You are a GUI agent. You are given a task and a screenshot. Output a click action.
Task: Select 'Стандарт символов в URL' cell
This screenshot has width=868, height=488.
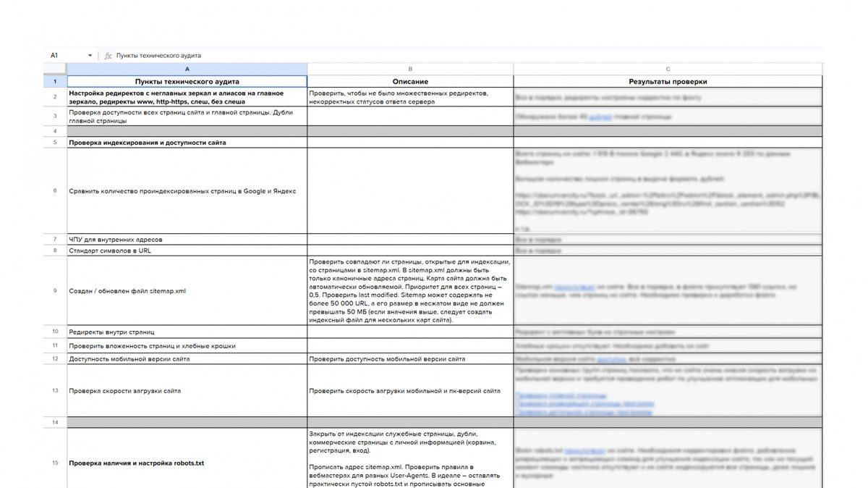[x=187, y=251]
